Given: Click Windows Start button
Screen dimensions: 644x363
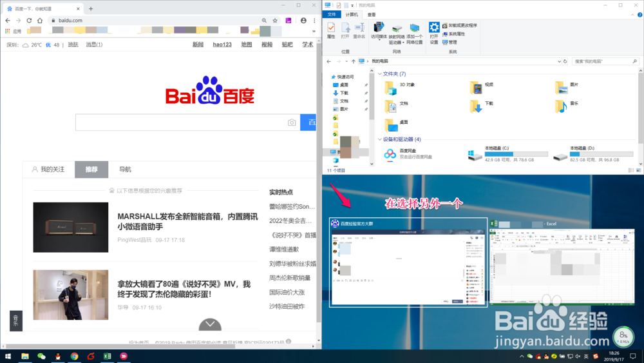Looking at the screenshot, I should pos(8,357).
